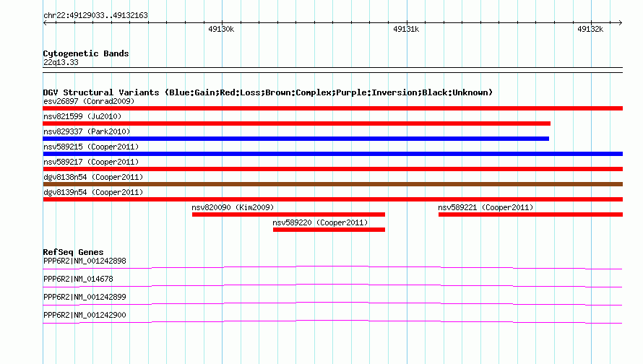Click the right arrow of the ruler
The height and width of the screenshot is (364, 643).
point(620,22)
